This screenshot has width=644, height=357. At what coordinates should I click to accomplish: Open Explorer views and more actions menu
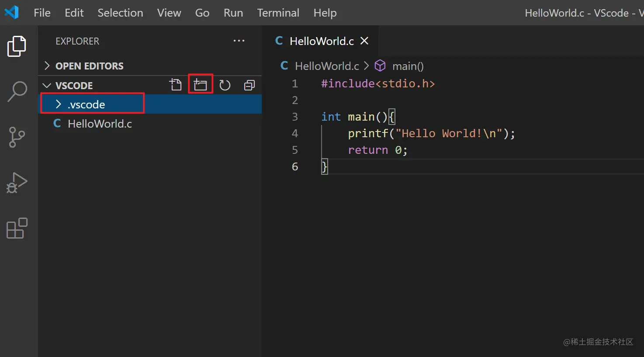pyautogui.click(x=239, y=41)
